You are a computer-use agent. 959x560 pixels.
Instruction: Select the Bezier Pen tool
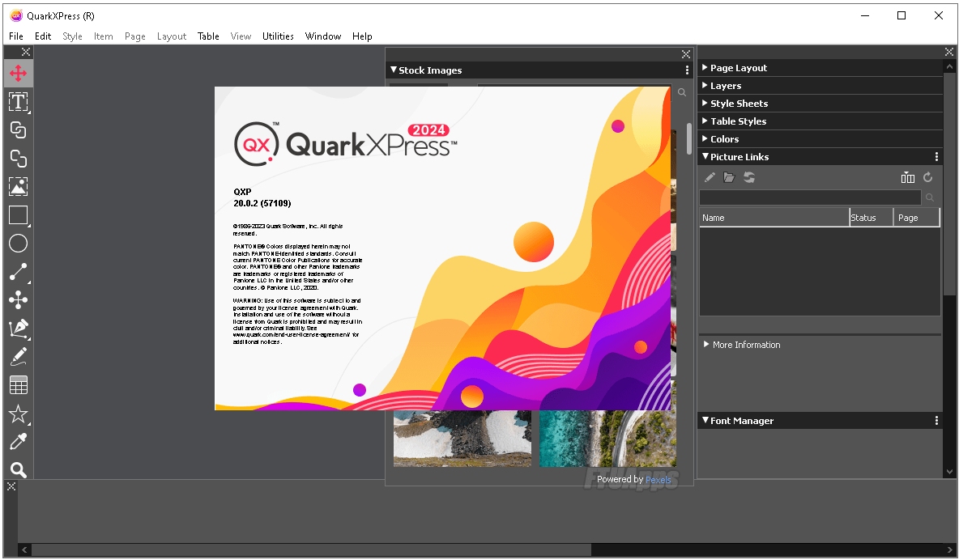(x=19, y=329)
